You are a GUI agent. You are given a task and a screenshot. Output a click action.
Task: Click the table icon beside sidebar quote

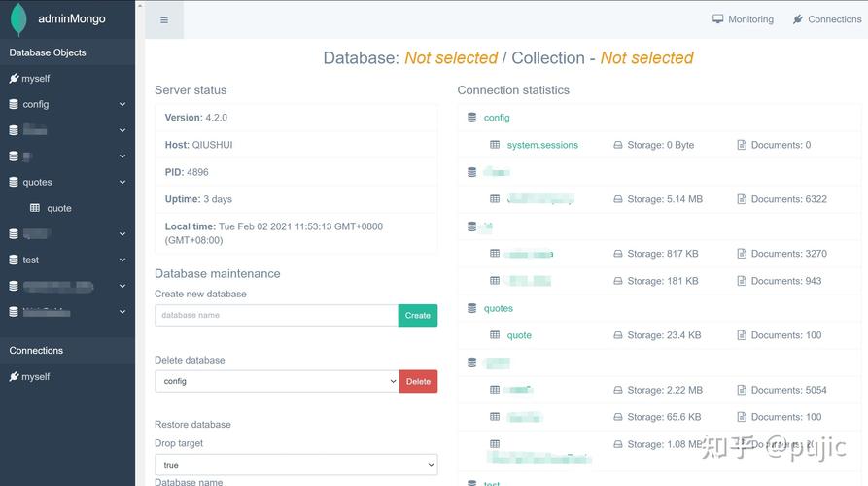(x=35, y=208)
